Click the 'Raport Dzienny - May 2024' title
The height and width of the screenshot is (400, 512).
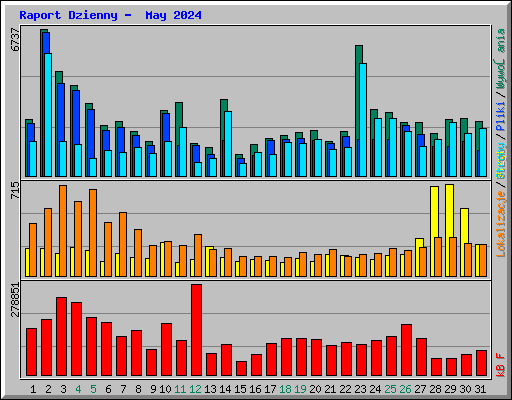click(x=110, y=15)
